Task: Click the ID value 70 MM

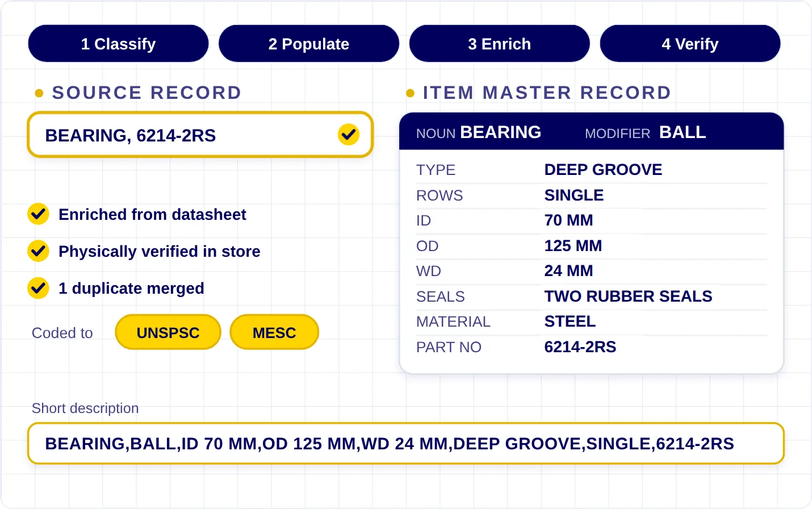Action: [x=568, y=220]
